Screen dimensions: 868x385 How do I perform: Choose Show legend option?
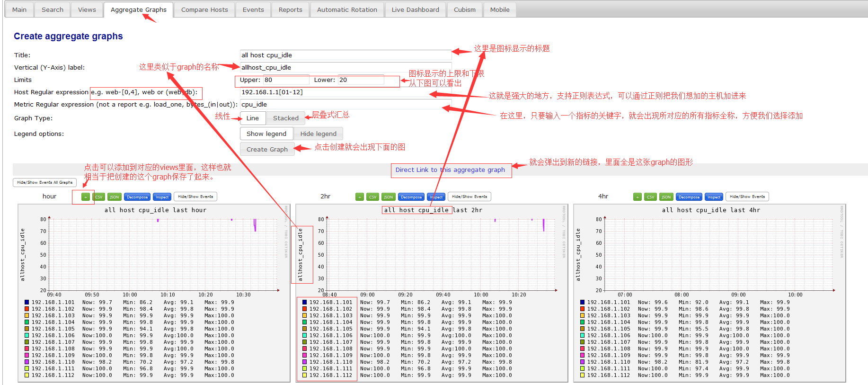pyautogui.click(x=266, y=134)
